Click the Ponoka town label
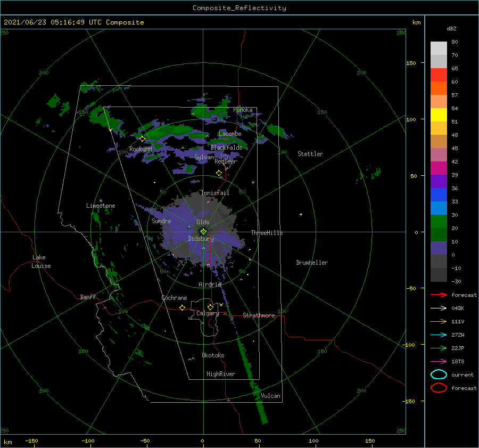 (x=243, y=110)
